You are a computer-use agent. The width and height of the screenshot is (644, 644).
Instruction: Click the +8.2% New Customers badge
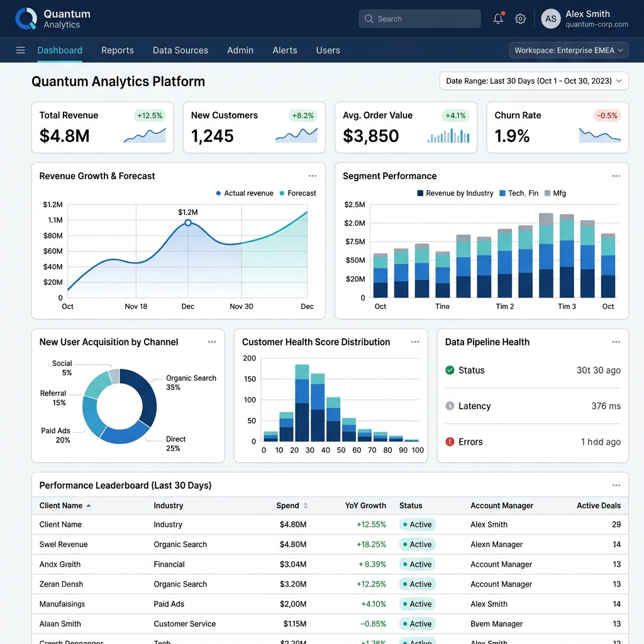[303, 116]
